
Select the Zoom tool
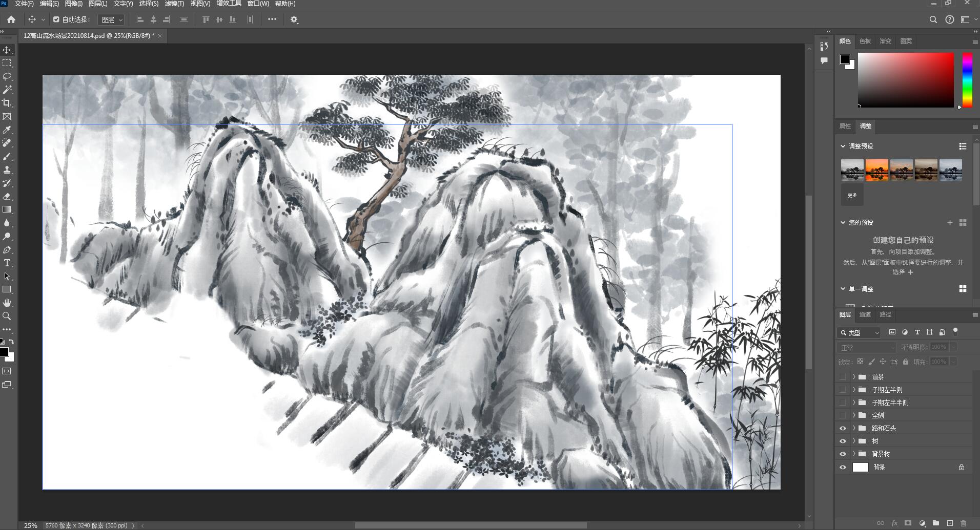(x=7, y=316)
